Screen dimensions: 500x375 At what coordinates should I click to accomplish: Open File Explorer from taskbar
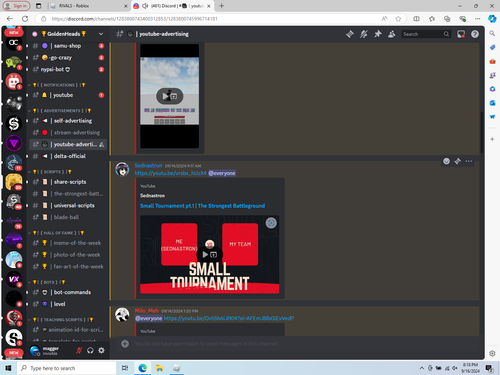click(x=159, y=368)
